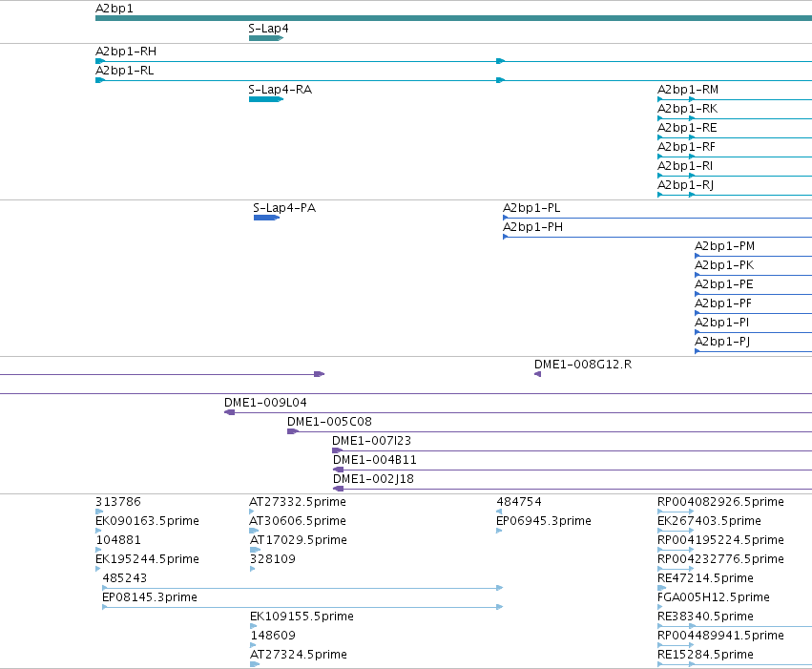Select EST EK090163.5prime
Screen dimensions: 812x669
coord(148,521)
